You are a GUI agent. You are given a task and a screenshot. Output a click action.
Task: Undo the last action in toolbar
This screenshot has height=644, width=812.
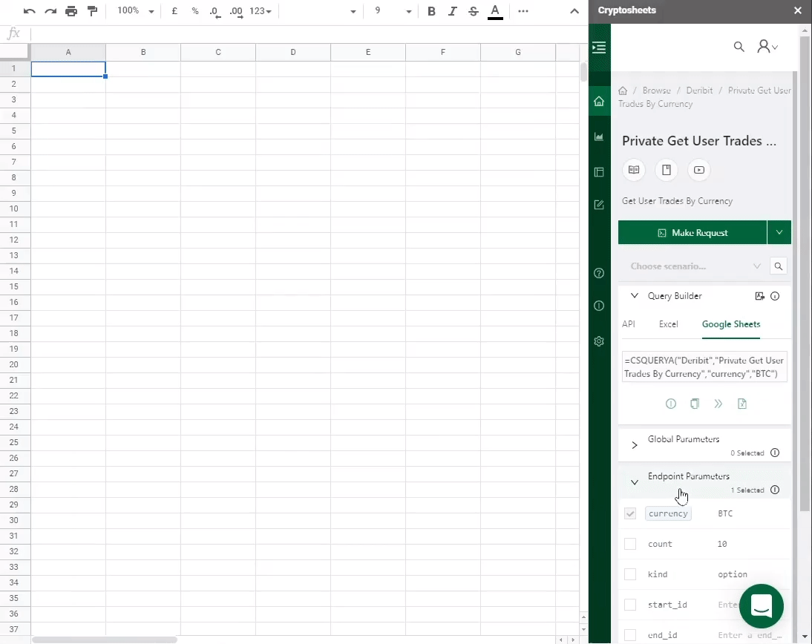coord(30,11)
